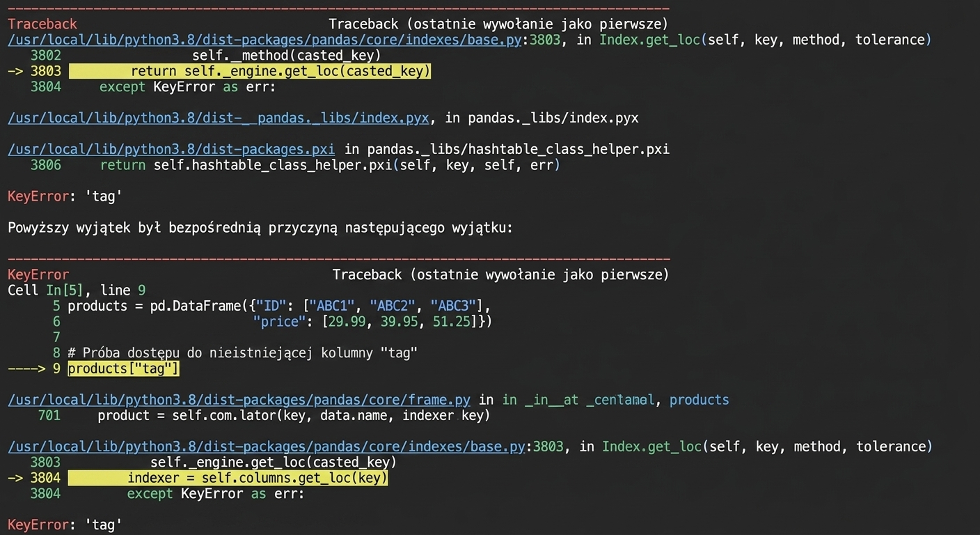Click highlighted "indexer = self.columns.get_loc(key)" line
The image size is (980, 535).
pos(228,478)
